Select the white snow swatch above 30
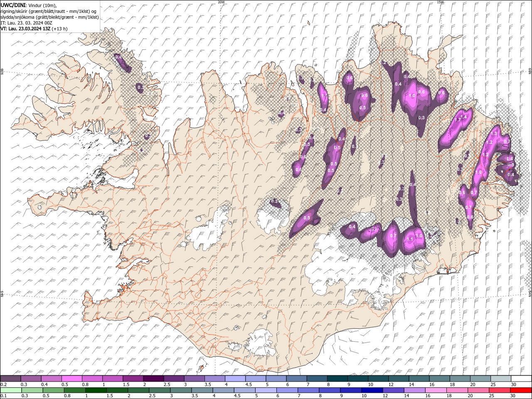Viewport: 532px width, 399px height. (521, 379)
